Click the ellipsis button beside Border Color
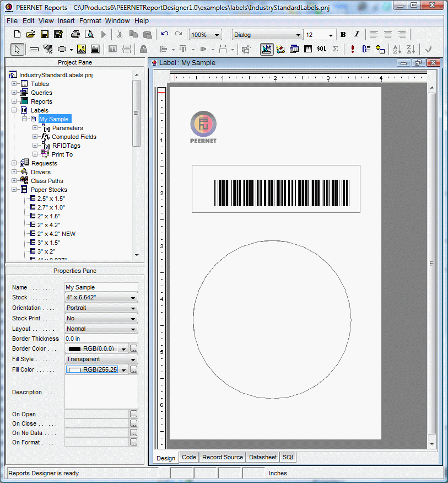Viewport: 448px width, 483px height. coord(134,348)
